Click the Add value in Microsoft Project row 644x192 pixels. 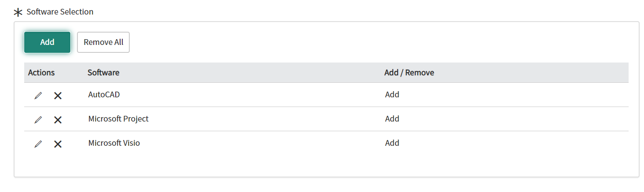click(392, 119)
